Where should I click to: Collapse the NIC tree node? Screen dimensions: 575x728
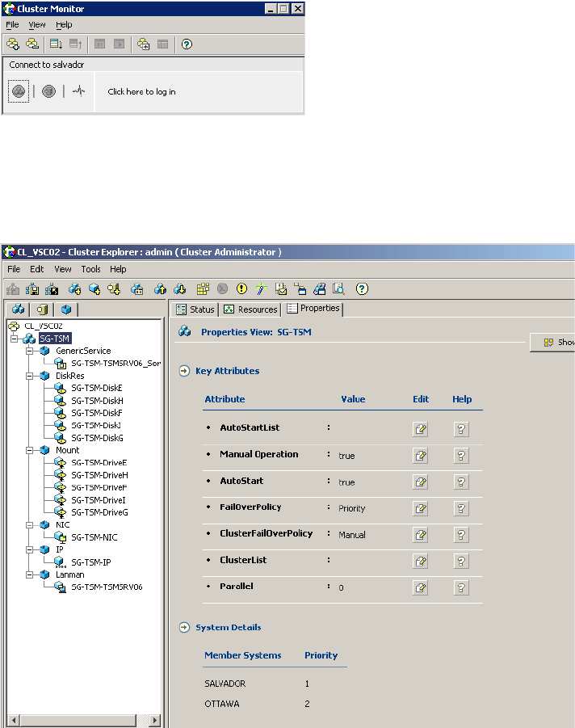[x=30, y=525]
